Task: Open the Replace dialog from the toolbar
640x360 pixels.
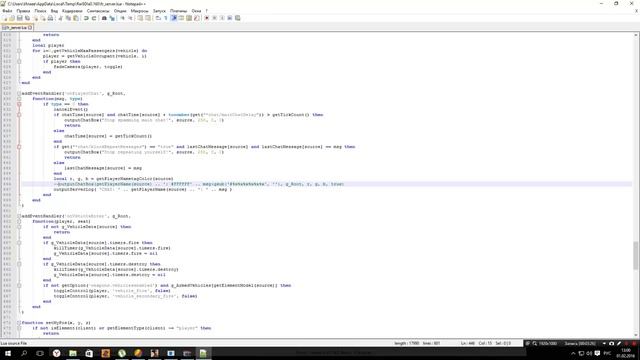Action: tap(112, 18)
